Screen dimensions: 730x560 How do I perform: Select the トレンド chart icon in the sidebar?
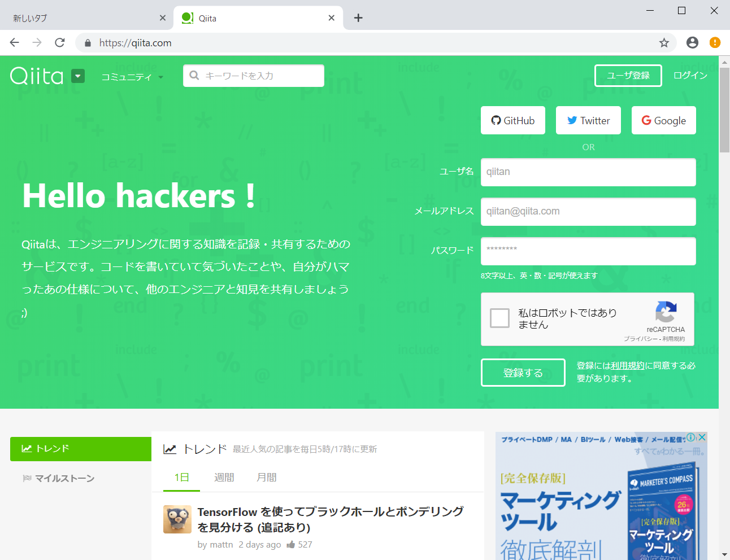tap(26, 448)
